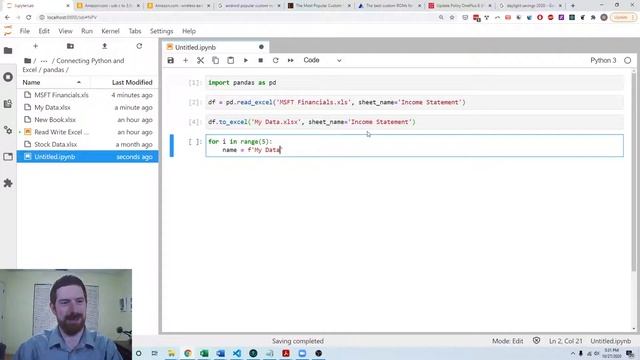The width and height of the screenshot is (640, 360).
Task: Open the Settings menu
Action: click(x=161, y=31)
